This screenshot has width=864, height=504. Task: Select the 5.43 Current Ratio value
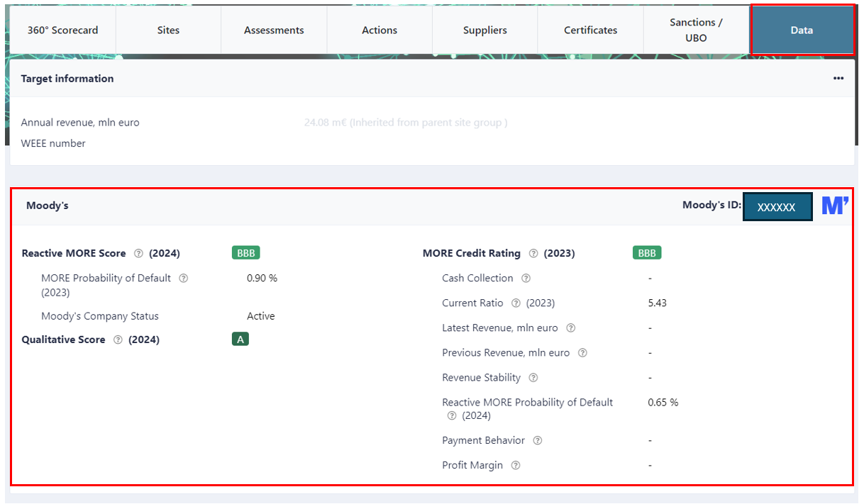[x=657, y=303]
